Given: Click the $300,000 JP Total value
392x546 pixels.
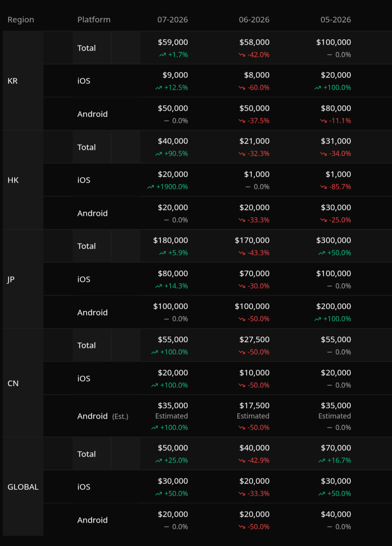Looking at the screenshot, I should click(x=333, y=240).
